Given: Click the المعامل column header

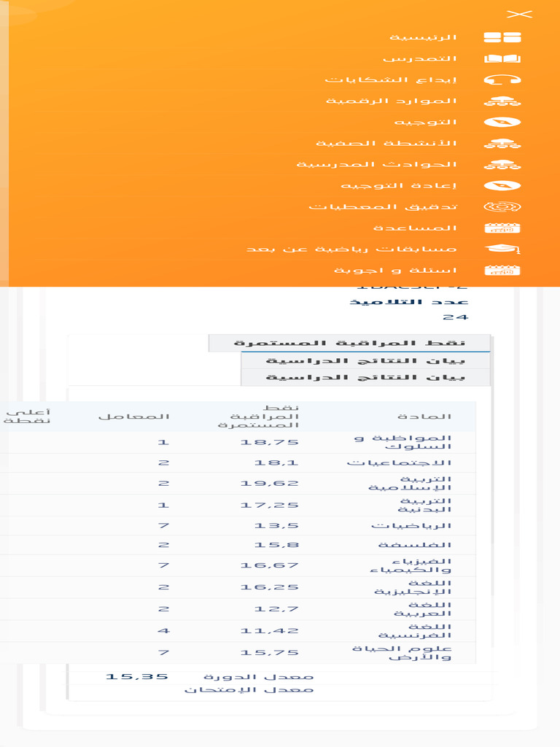Looking at the screenshot, I should pos(134,417).
